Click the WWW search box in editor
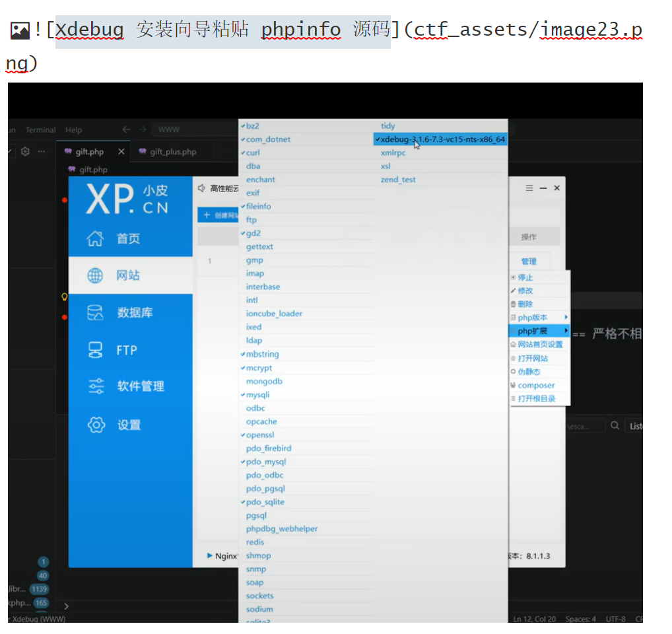672x634 pixels. pos(195,129)
